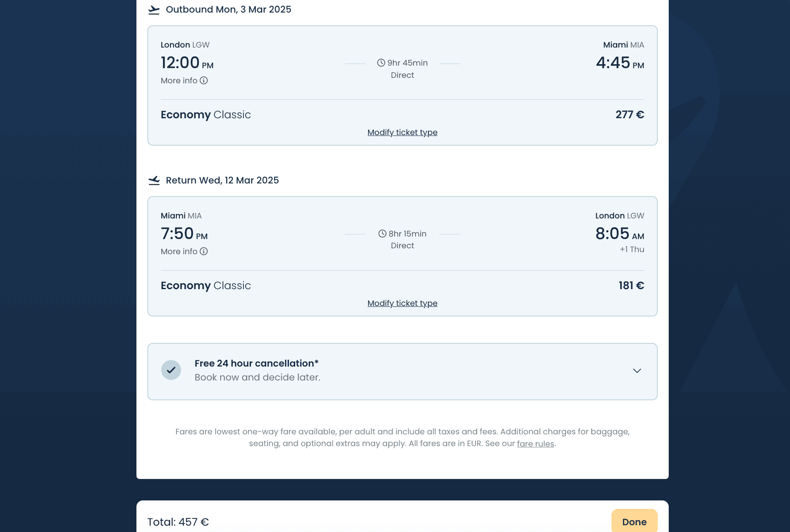Click the return Economy Classic fare label

(x=206, y=285)
